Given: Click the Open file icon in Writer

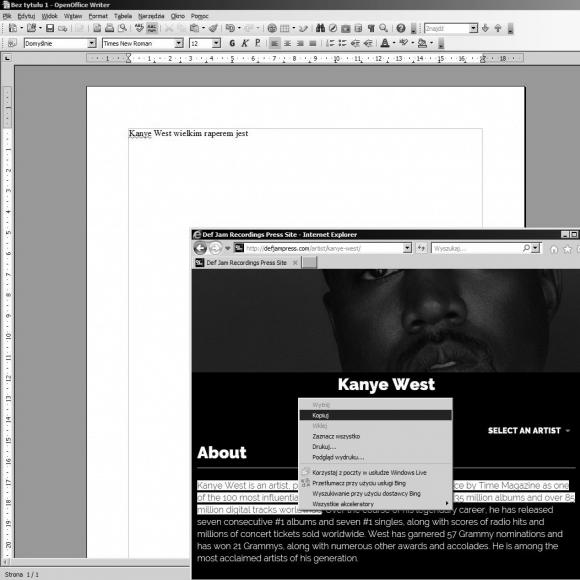Looking at the screenshot, I should (31, 28).
